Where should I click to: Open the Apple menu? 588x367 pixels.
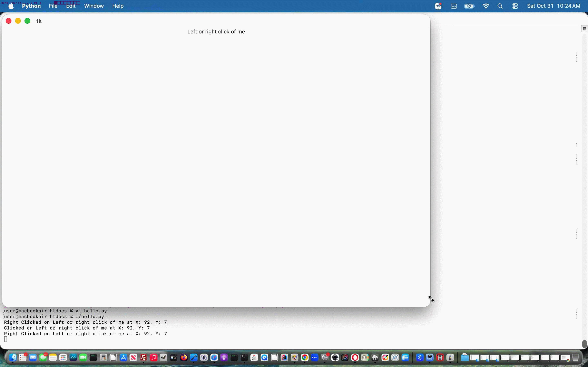pyautogui.click(x=11, y=6)
